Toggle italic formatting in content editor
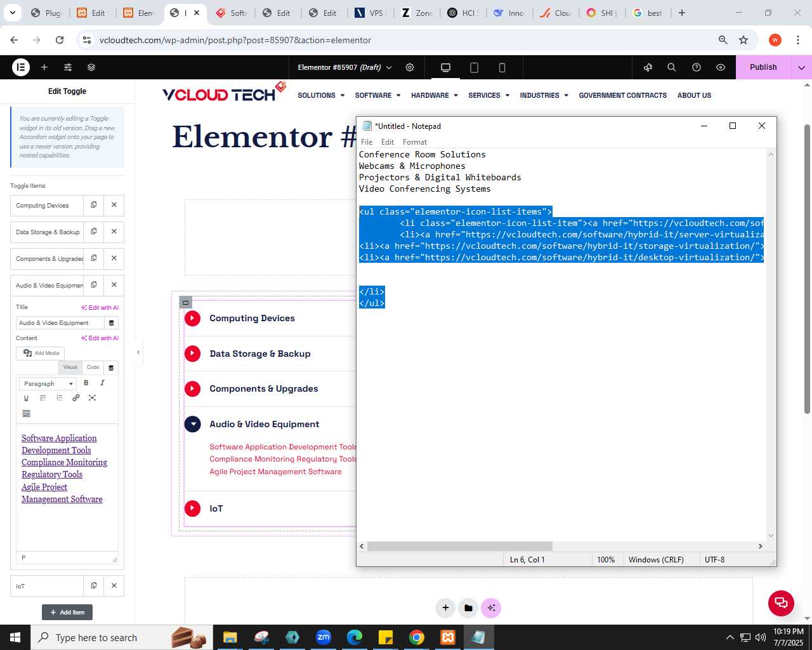The width and height of the screenshot is (812, 650). coord(102,383)
